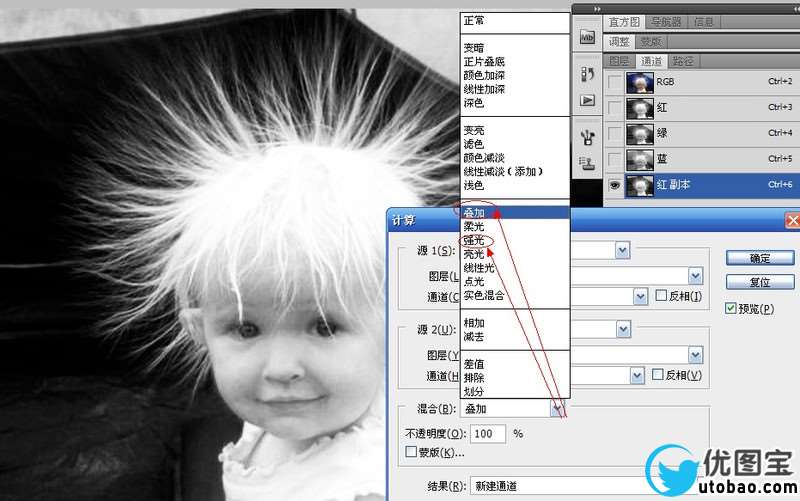Switch to the 蒙版 panel tab
800x501 pixels.
tap(651, 42)
